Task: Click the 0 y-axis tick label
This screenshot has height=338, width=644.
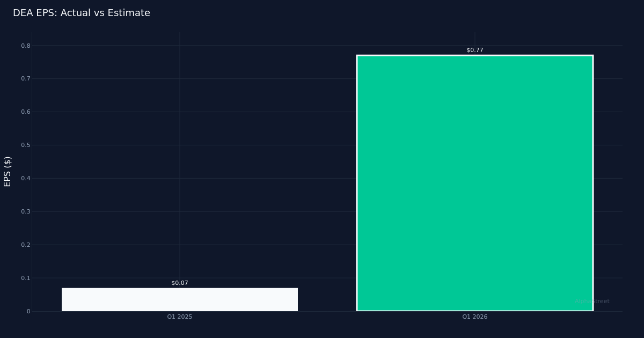Action: tap(28, 311)
